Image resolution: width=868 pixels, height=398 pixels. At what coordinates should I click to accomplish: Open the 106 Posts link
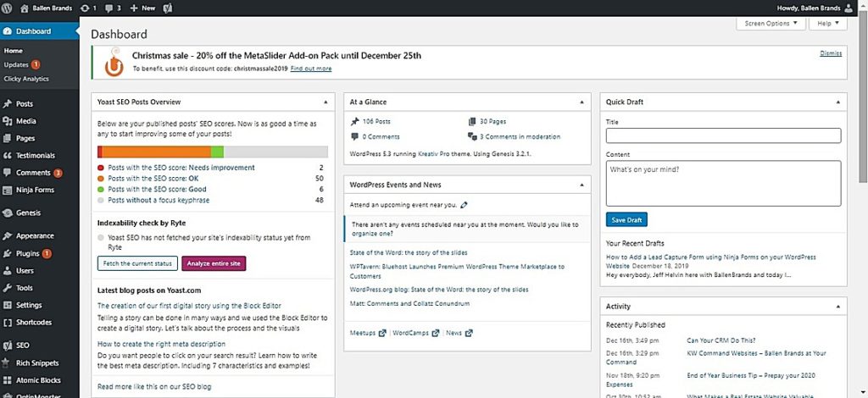click(x=376, y=122)
